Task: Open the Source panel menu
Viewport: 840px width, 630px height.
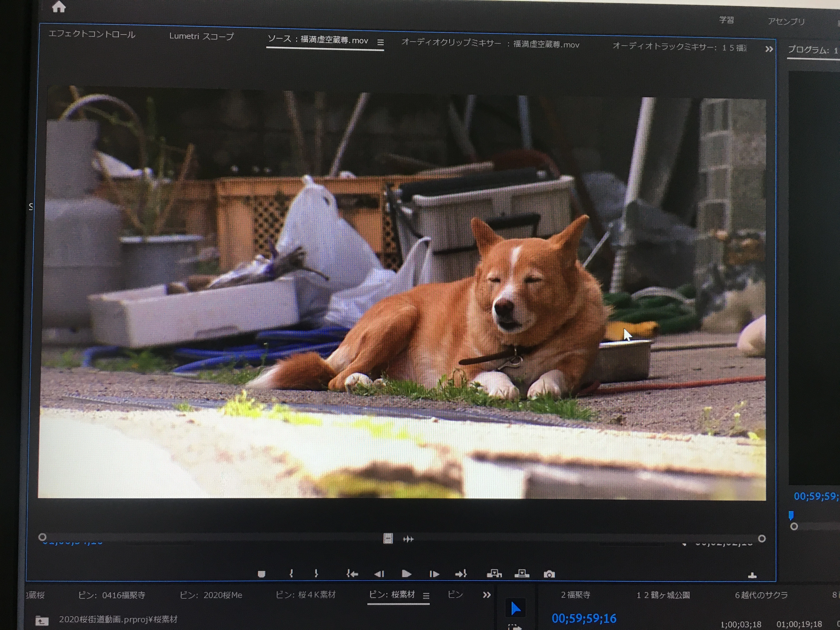Action: 380,42
